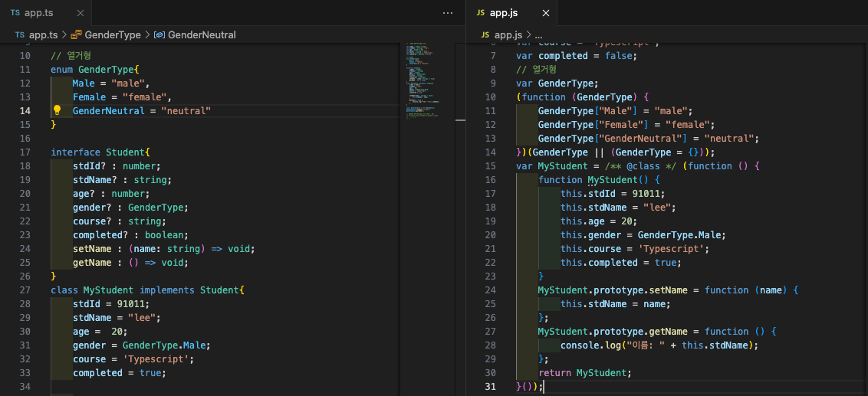Expand the GenderNeutral breadcrumb symbol list
The width and height of the screenshot is (868, 396).
click(202, 35)
